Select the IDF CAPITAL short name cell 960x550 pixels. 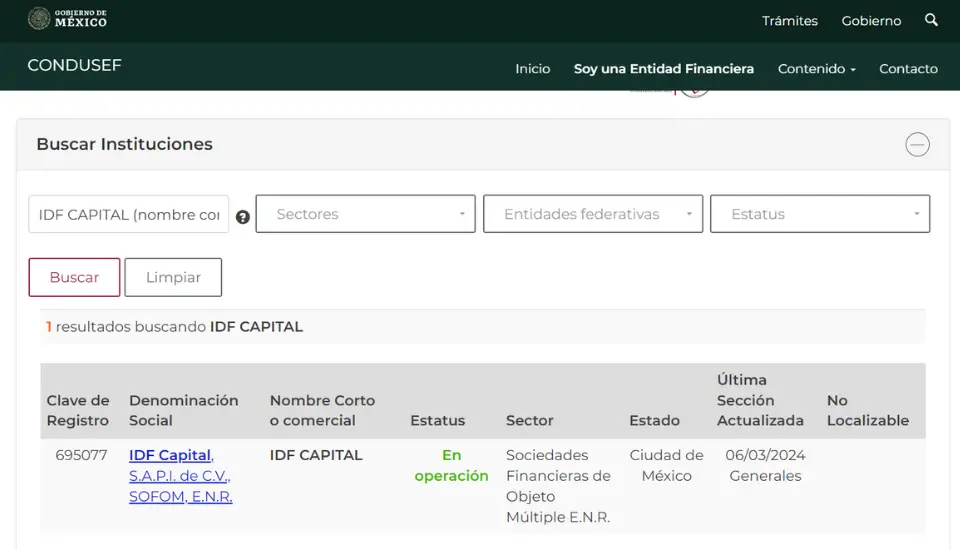point(316,455)
